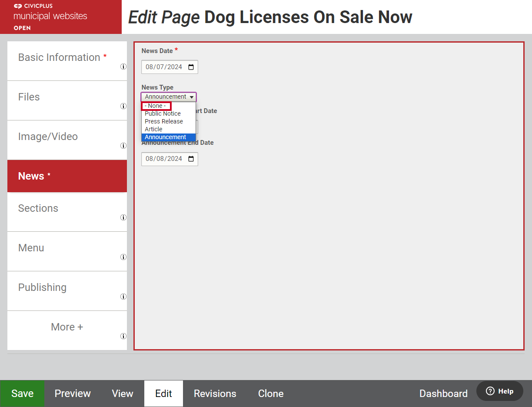Viewport: 532px width, 407px height.
Task: Switch to Publishing tab
Action: tap(67, 291)
